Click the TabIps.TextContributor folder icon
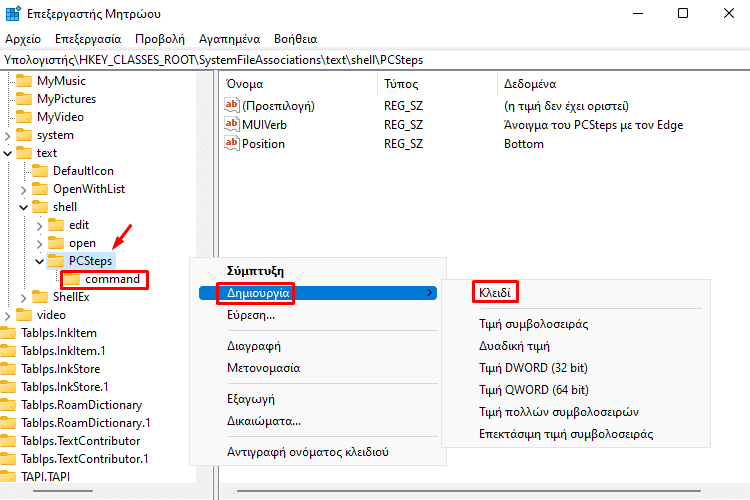The image size is (750, 500). [x=8, y=441]
